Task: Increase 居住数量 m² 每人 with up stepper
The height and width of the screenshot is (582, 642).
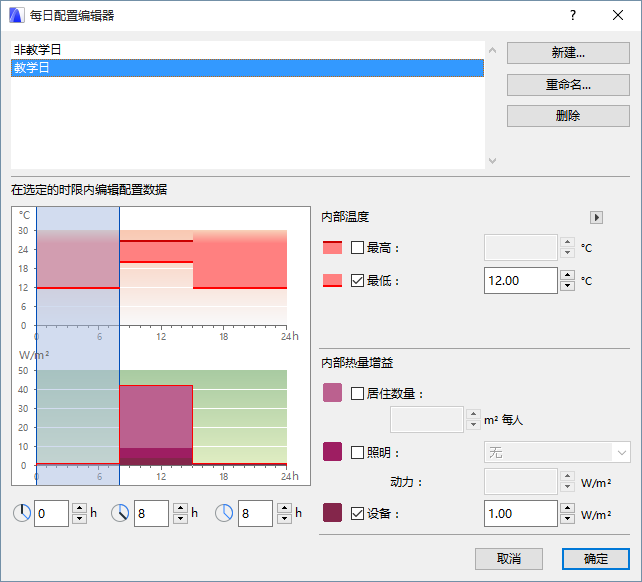Action: click(x=473, y=414)
